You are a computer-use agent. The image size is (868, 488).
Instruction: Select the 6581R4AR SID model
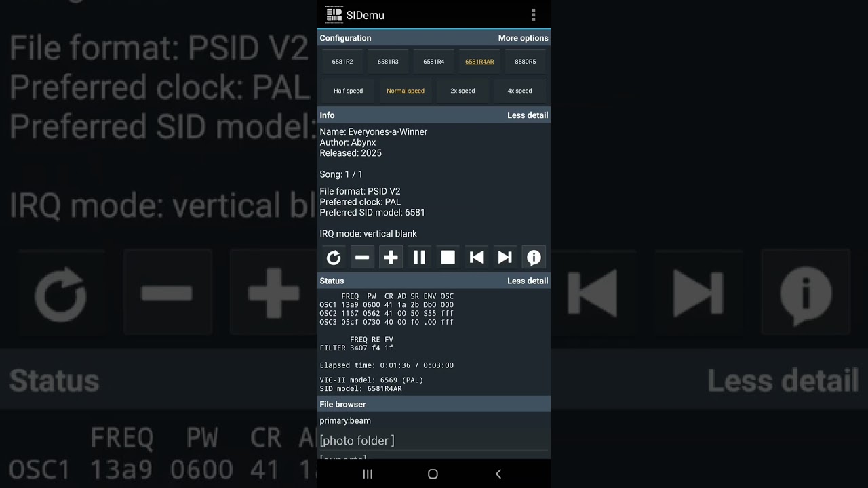click(x=479, y=62)
